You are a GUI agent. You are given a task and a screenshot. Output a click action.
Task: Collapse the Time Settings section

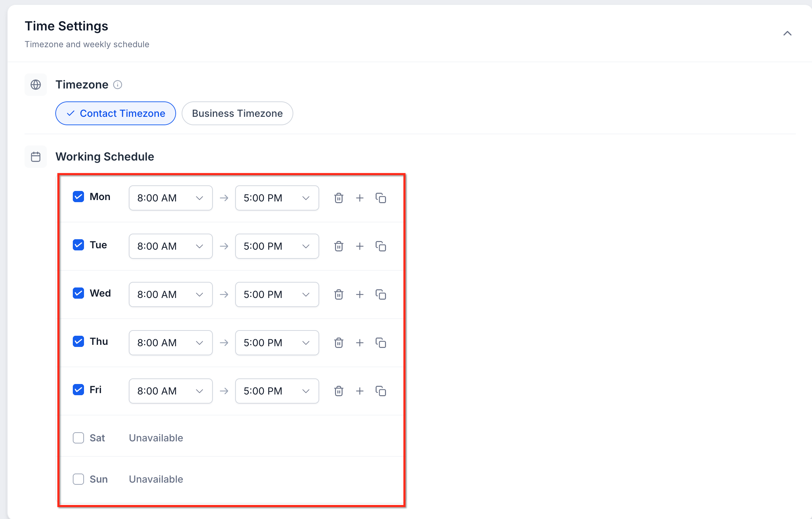pyautogui.click(x=787, y=34)
